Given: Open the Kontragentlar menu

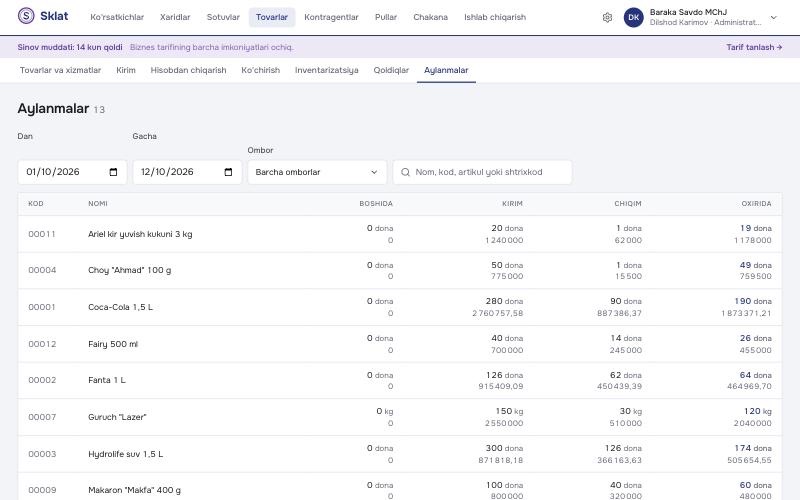Looking at the screenshot, I should click(x=331, y=17).
